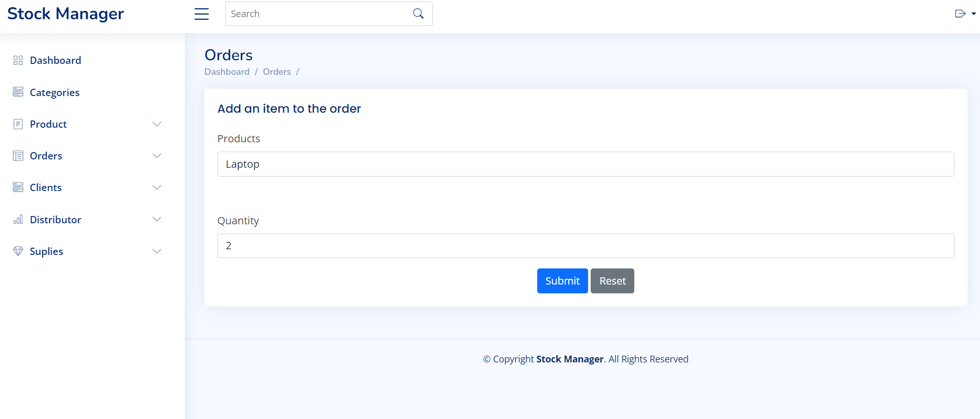The width and height of the screenshot is (980, 419).
Task: Focus the Quantity input field
Action: (x=586, y=246)
